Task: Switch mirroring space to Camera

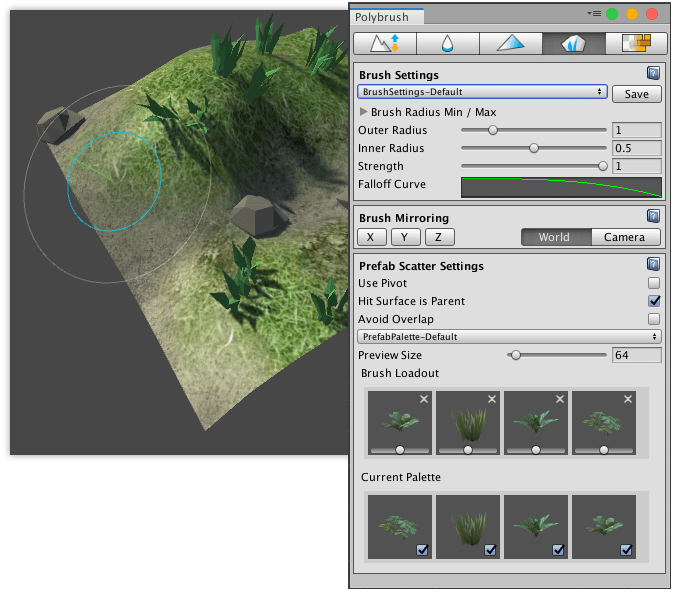Action: 625,237
